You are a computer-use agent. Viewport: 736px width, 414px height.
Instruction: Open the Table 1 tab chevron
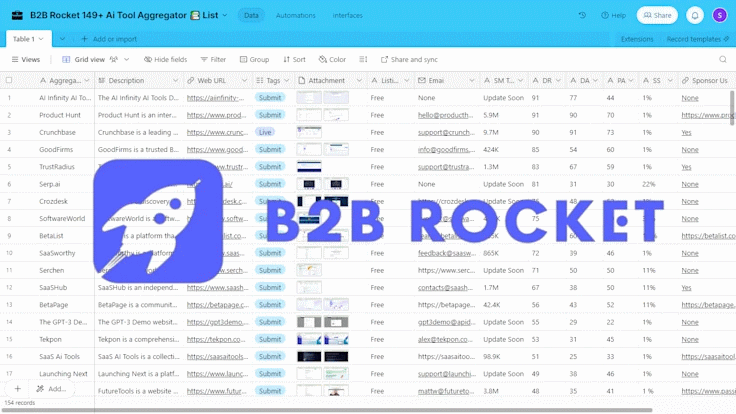coord(41,39)
